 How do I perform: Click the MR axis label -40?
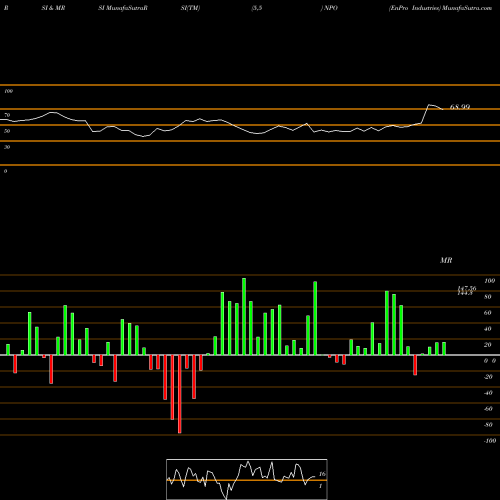tap(488, 393)
